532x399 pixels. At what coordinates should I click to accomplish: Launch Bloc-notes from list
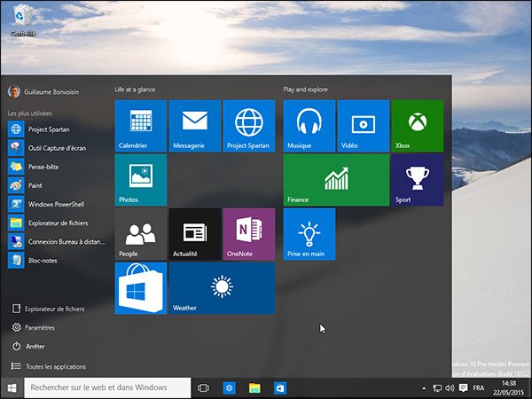pyautogui.click(x=56, y=261)
